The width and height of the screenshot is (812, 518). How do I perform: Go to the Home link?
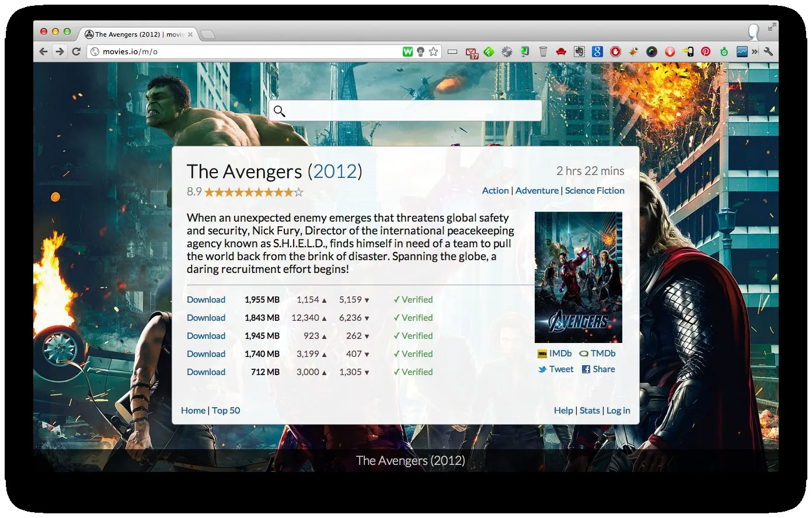[x=193, y=411]
